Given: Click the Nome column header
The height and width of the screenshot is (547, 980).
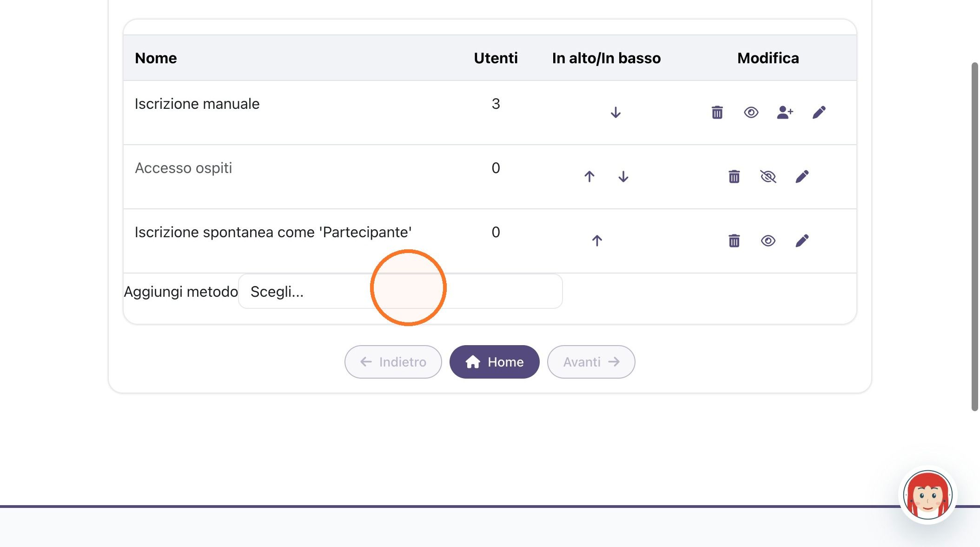Looking at the screenshot, I should [156, 58].
